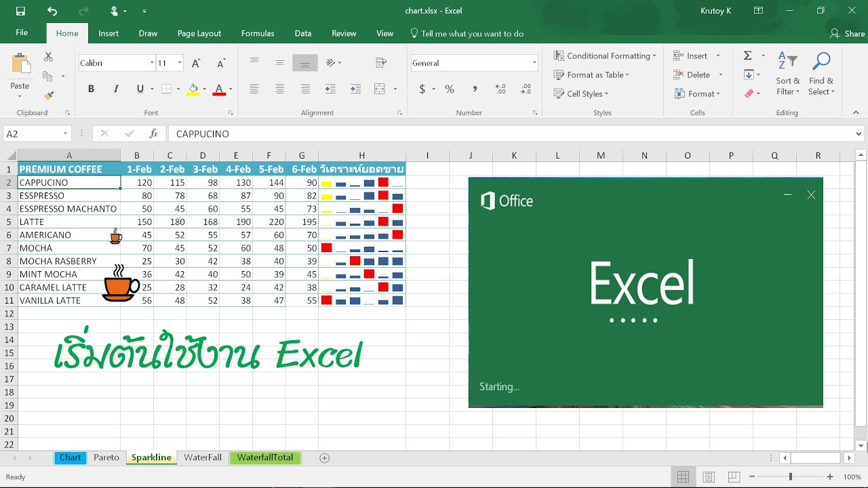
Task: Switch to the Page Layout tab
Action: click(199, 33)
